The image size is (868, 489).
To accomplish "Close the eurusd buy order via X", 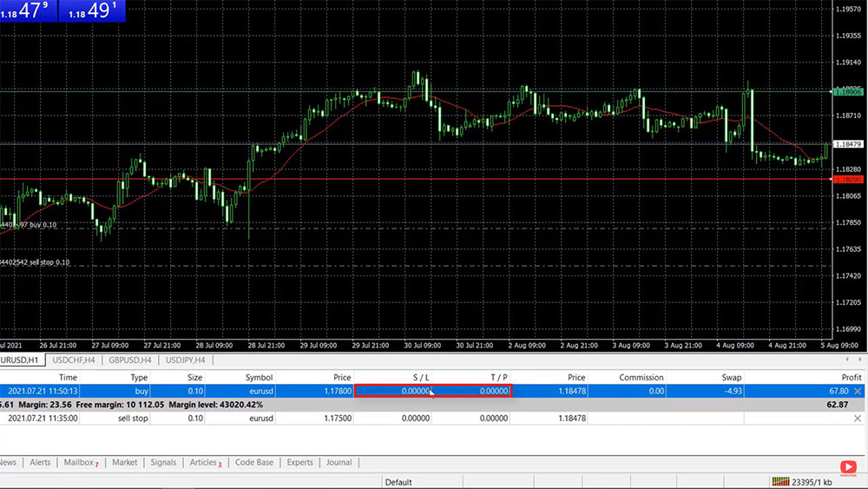I will tap(858, 392).
